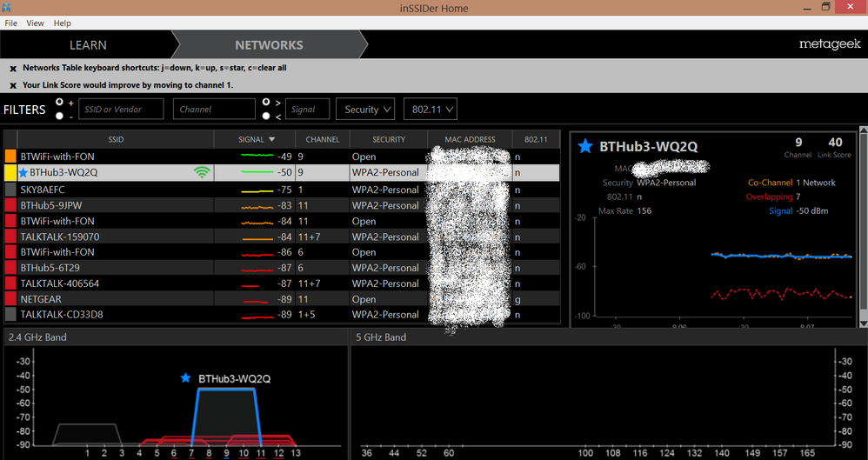Click the sort arrow in SIGNAL column header

[x=272, y=139]
